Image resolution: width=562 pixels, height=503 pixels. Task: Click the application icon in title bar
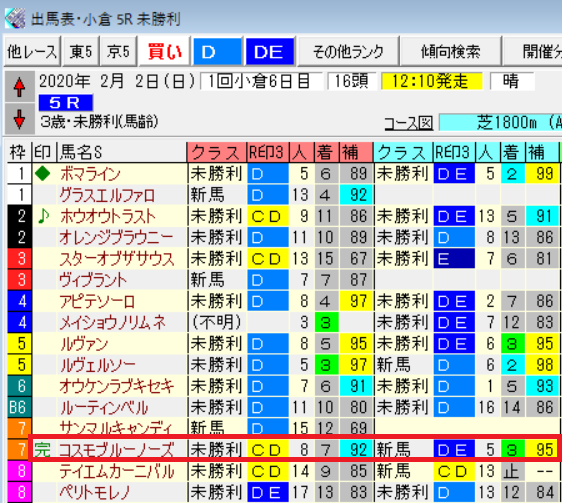[x=15, y=18]
